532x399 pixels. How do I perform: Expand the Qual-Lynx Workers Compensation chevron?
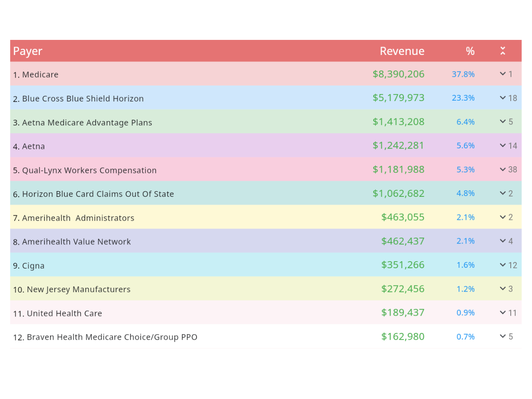click(503, 169)
